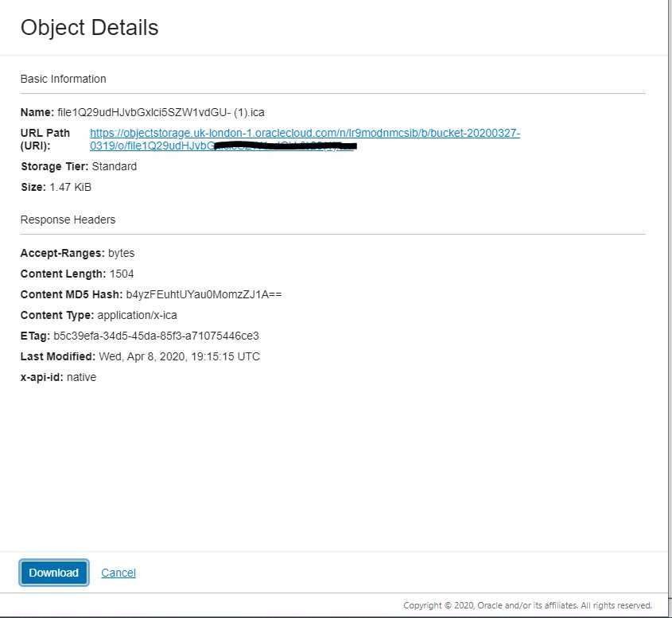
Task: Click the Storage Tier Standard value
Action: click(x=115, y=166)
